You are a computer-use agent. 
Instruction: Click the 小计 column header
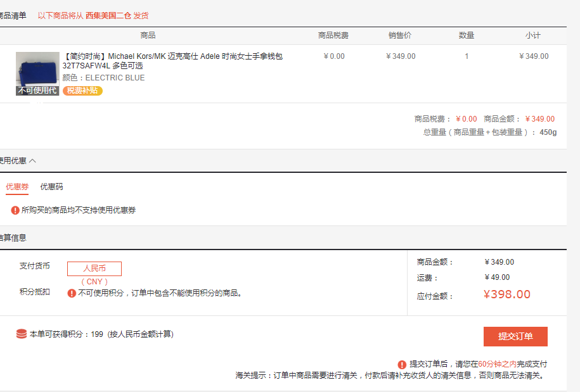coord(533,35)
